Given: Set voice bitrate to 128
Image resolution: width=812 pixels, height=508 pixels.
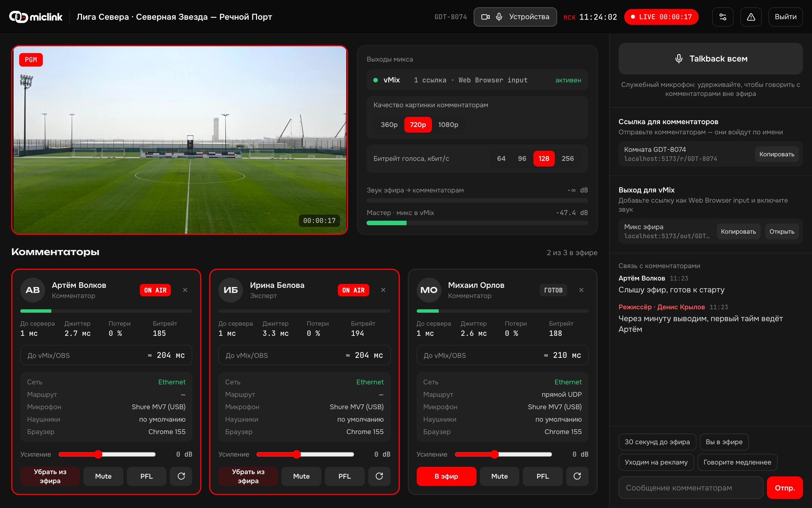Looking at the screenshot, I should coord(544,159).
